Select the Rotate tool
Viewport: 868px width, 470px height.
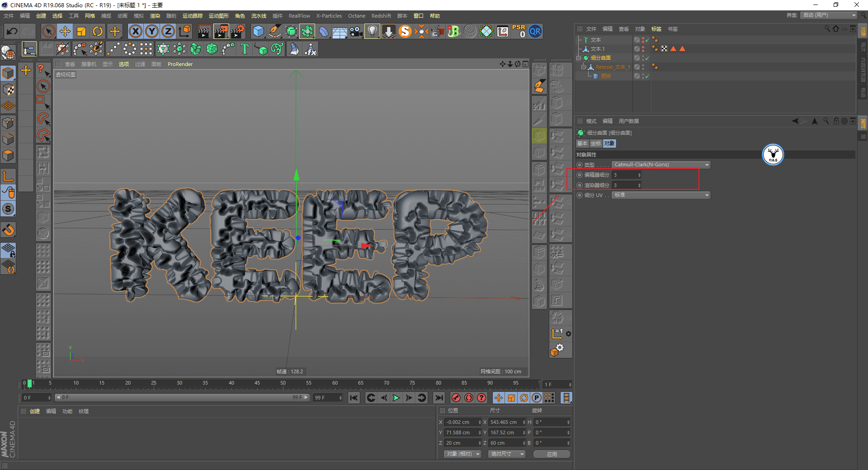click(98, 32)
